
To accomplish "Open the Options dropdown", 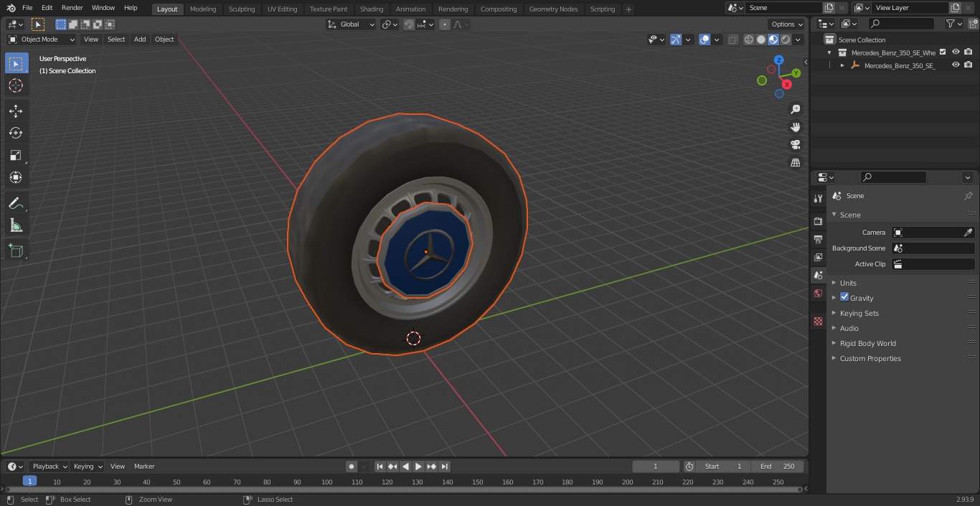I will tap(787, 24).
